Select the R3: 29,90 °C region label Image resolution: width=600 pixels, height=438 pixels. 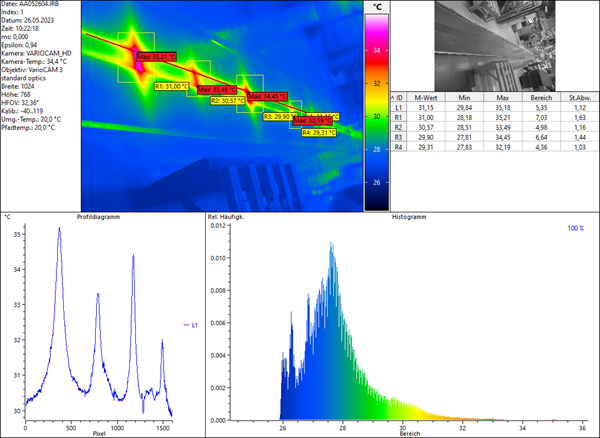coord(280,116)
